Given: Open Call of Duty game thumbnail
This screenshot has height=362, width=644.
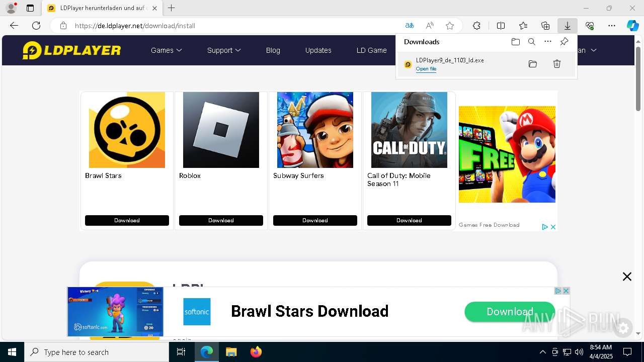Looking at the screenshot, I should pos(409,130).
